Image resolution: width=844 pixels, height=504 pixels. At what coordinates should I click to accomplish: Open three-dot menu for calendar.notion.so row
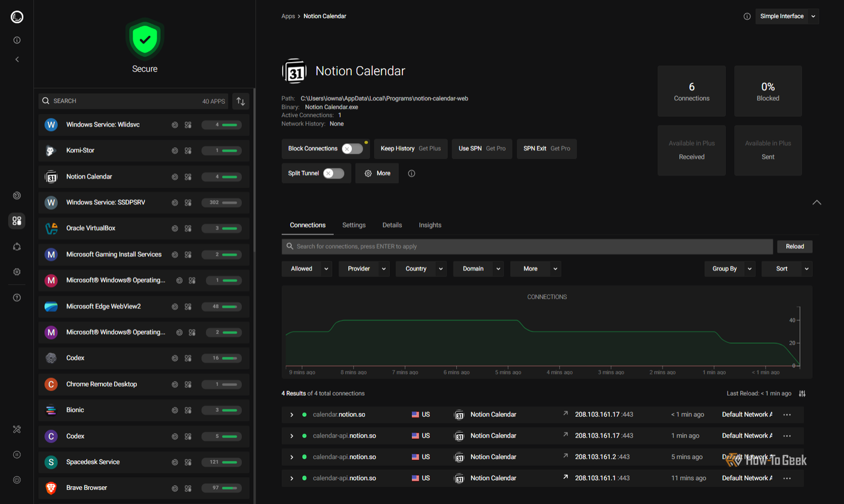coord(787,415)
